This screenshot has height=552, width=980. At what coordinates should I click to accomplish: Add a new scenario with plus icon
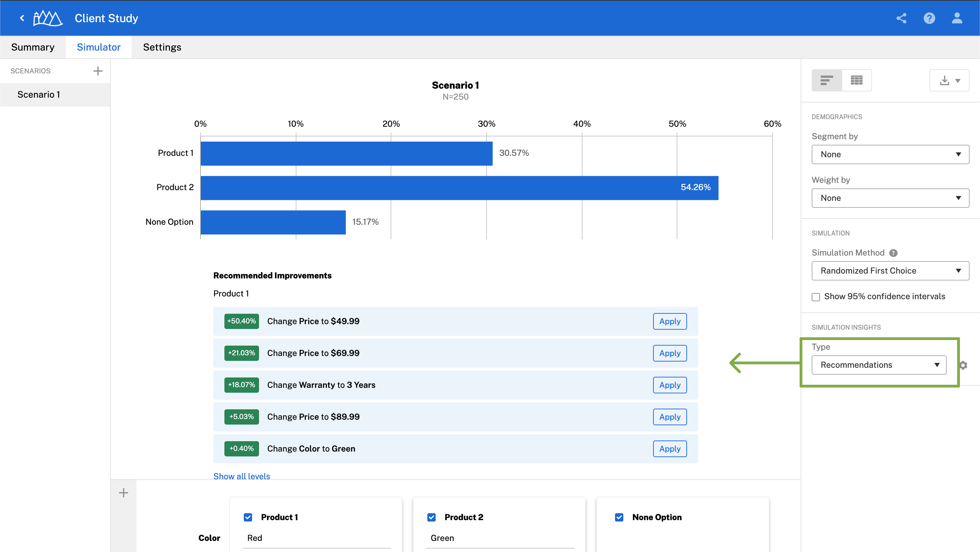pyautogui.click(x=98, y=71)
